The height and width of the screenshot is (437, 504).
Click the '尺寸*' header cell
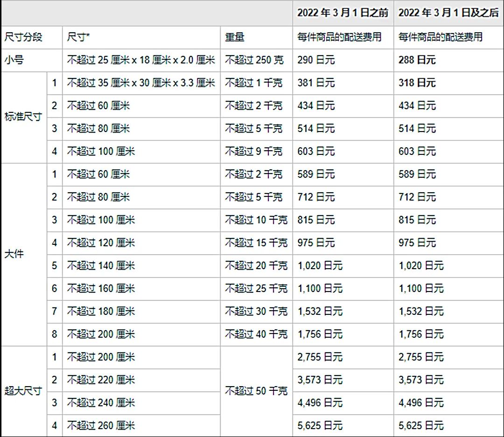141,37
